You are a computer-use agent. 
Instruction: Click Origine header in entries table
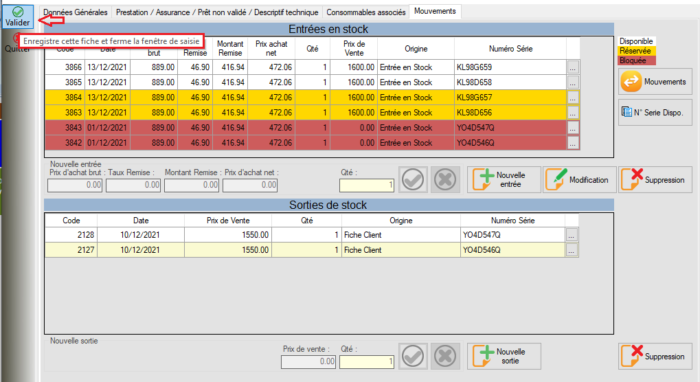[416, 49]
